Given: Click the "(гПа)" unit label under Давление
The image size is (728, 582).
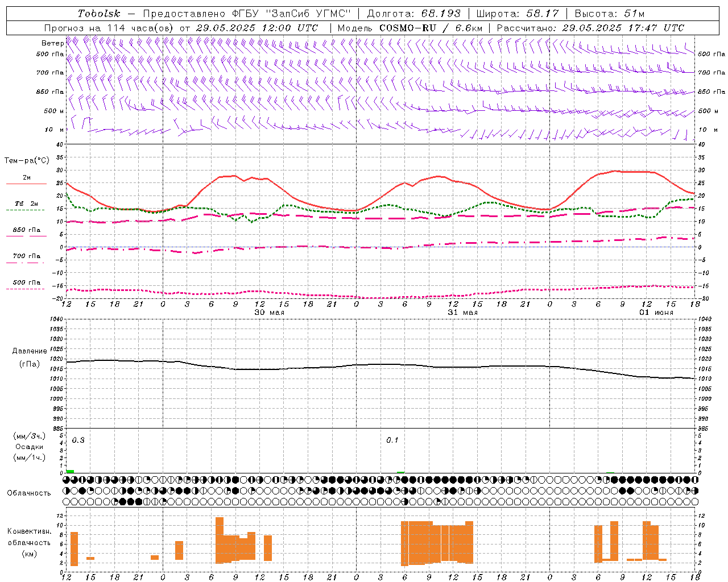Looking at the screenshot, I should [30, 364].
